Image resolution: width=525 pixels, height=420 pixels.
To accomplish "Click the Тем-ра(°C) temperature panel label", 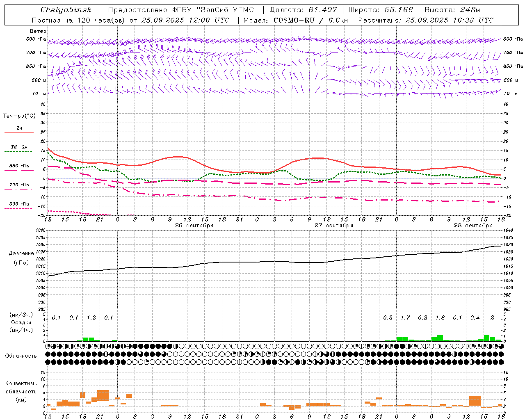I will point(19,116).
